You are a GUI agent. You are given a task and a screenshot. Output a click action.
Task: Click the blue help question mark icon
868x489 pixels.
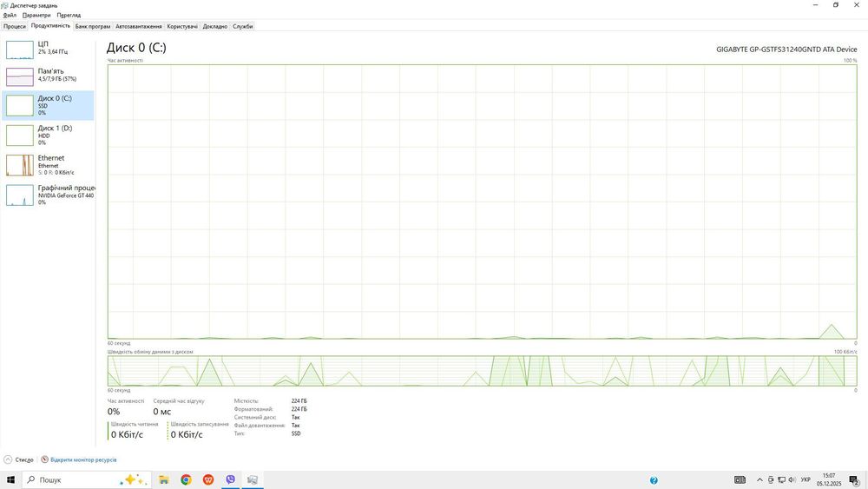[654, 480]
